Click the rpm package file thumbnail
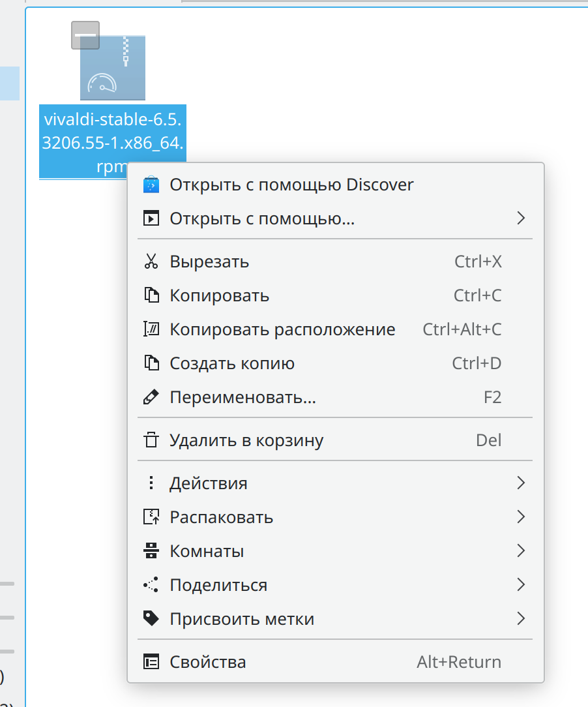The height and width of the screenshot is (707, 588). [x=113, y=68]
